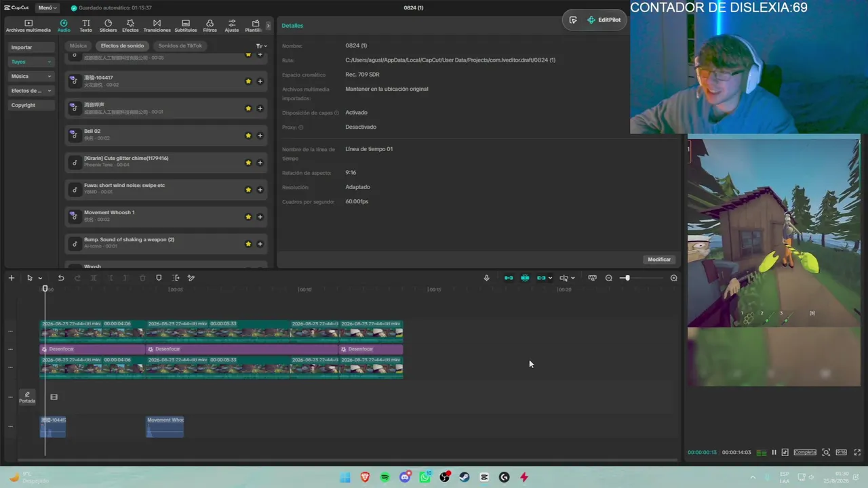
Task: Pause the preview playback
Action: (x=774, y=452)
